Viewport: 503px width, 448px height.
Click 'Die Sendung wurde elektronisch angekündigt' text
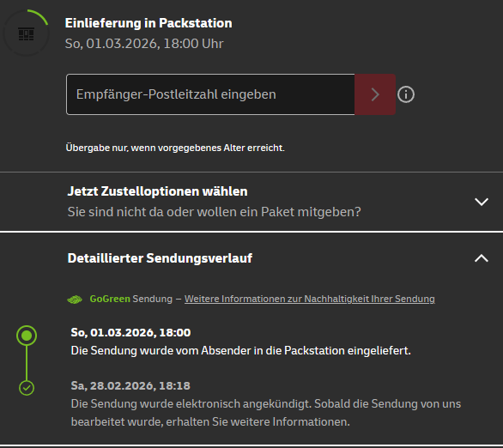[x=191, y=403]
